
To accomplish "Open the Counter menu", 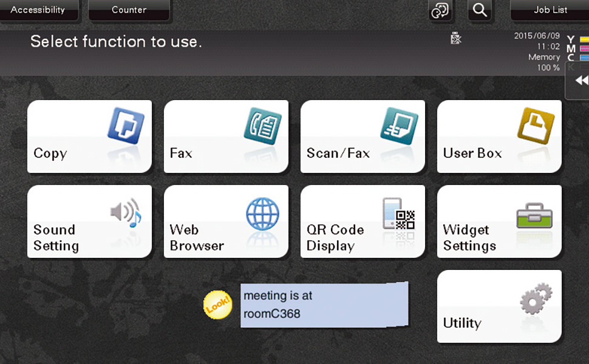I will point(129,10).
